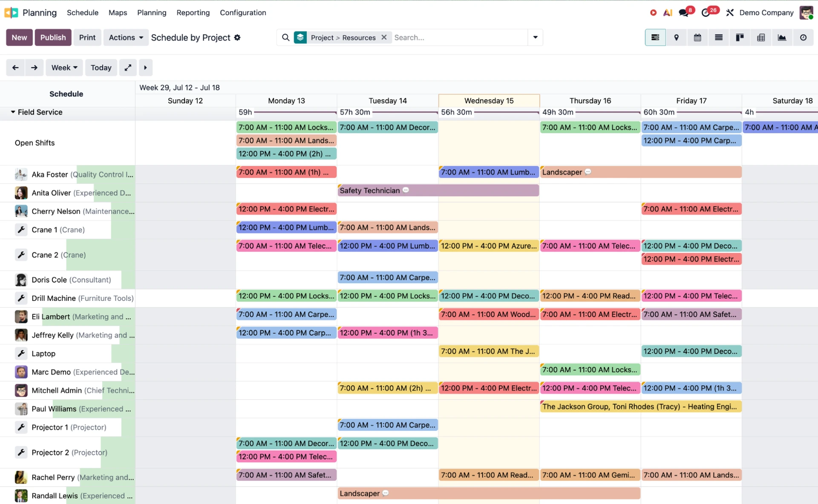Screen dimensions: 818x504
Task: Click the Mitchell Admin resource row
Action: coord(67,390)
